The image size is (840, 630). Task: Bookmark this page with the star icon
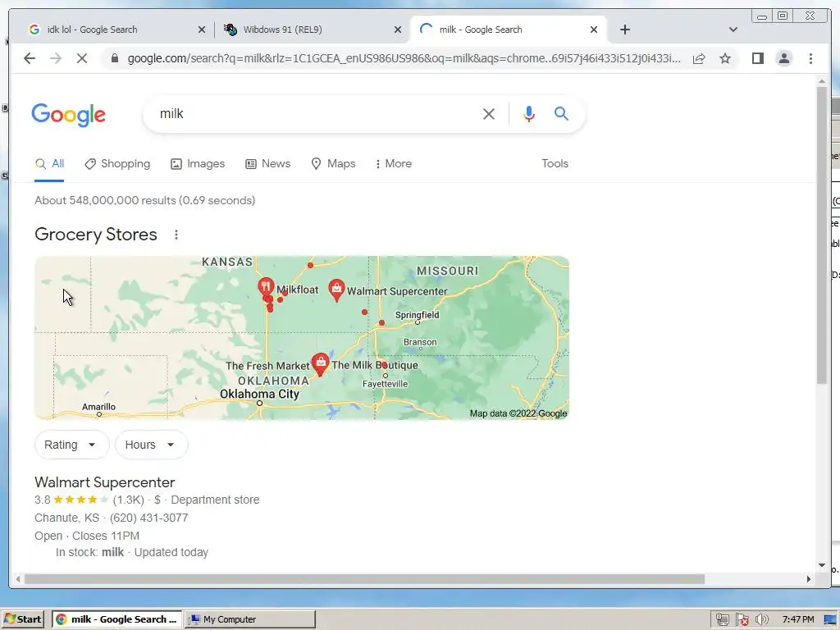pyautogui.click(x=725, y=58)
